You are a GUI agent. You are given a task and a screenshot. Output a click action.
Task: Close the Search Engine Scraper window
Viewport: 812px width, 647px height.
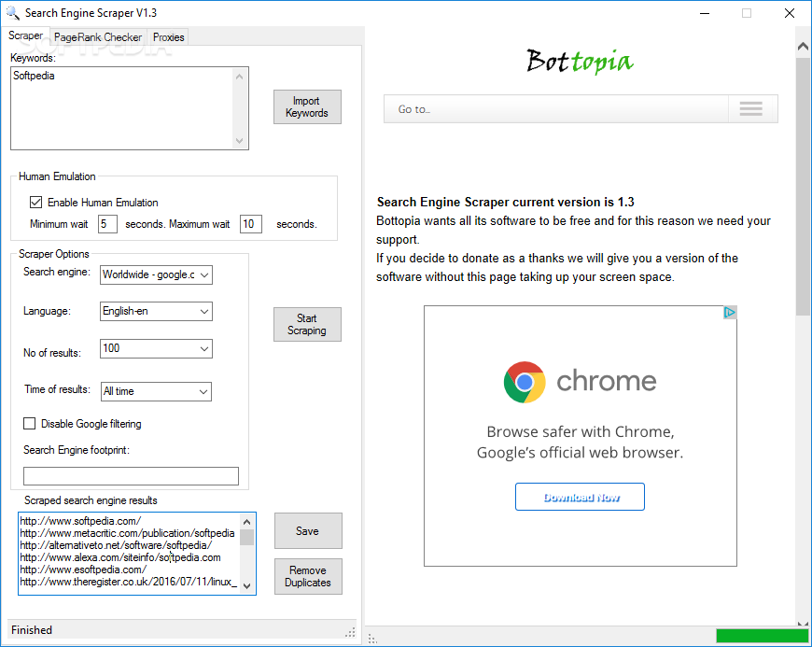pyautogui.click(x=790, y=13)
